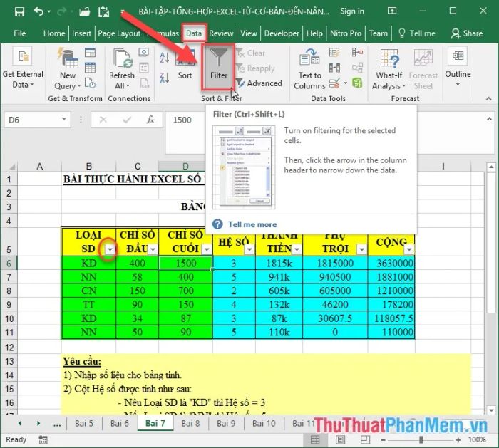Collapse the ribbon with the arrow
Viewport: 499px width, 448px height.
coord(488,99)
